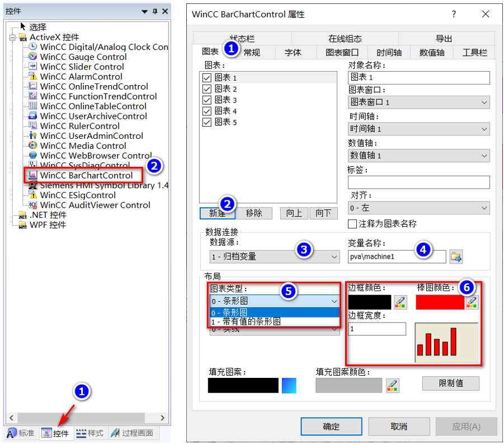Select the WinCC OnlineTableControl icon

[x=33, y=106]
